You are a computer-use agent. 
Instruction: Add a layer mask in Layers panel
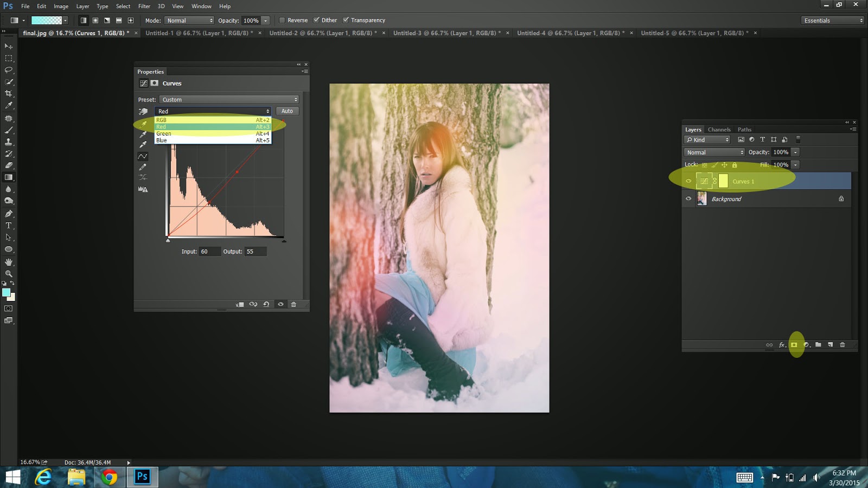tap(794, 345)
